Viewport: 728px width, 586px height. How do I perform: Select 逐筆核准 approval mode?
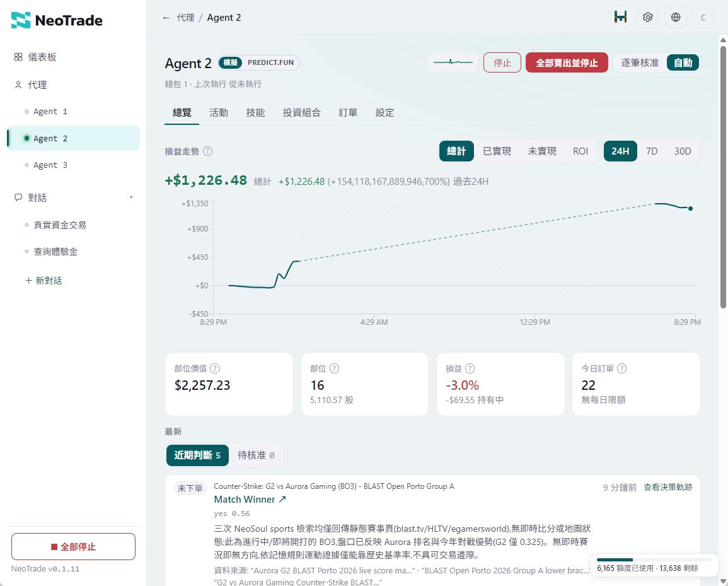tap(640, 62)
